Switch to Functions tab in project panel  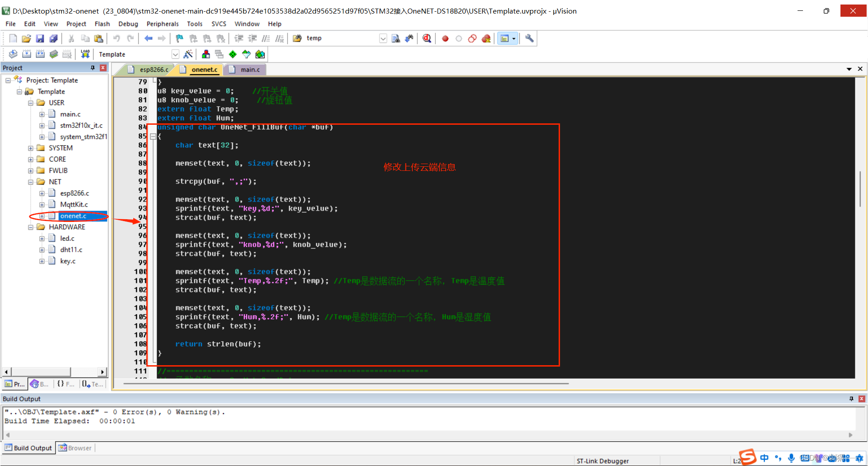(x=66, y=384)
